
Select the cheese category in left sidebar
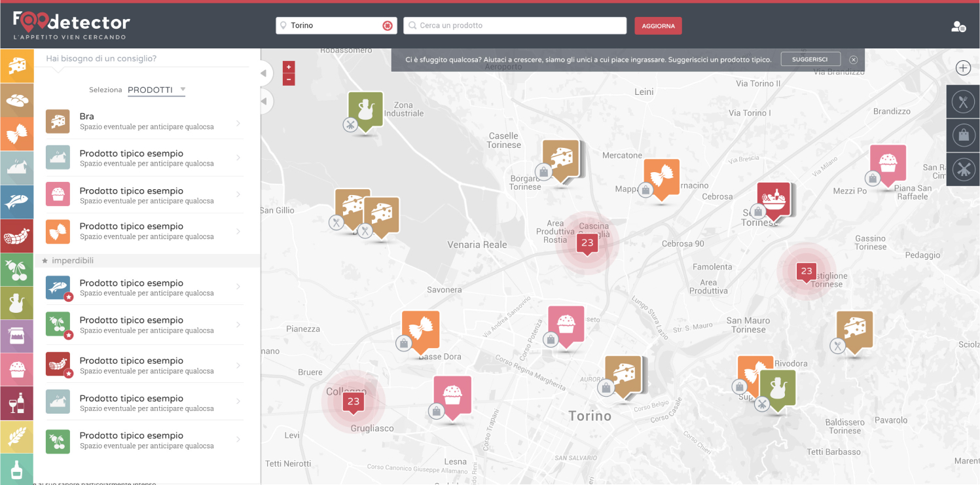tap(16, 66)
